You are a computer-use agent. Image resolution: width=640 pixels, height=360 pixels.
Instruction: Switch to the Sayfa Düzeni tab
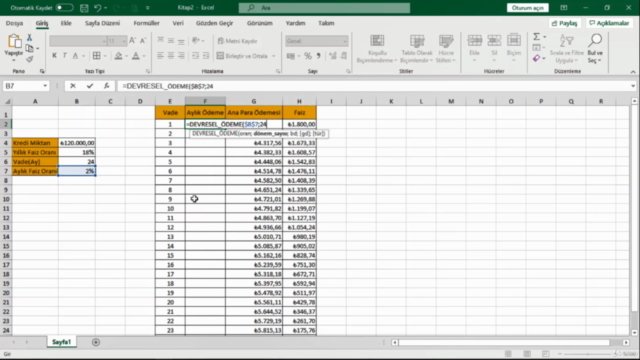(102, 23)
